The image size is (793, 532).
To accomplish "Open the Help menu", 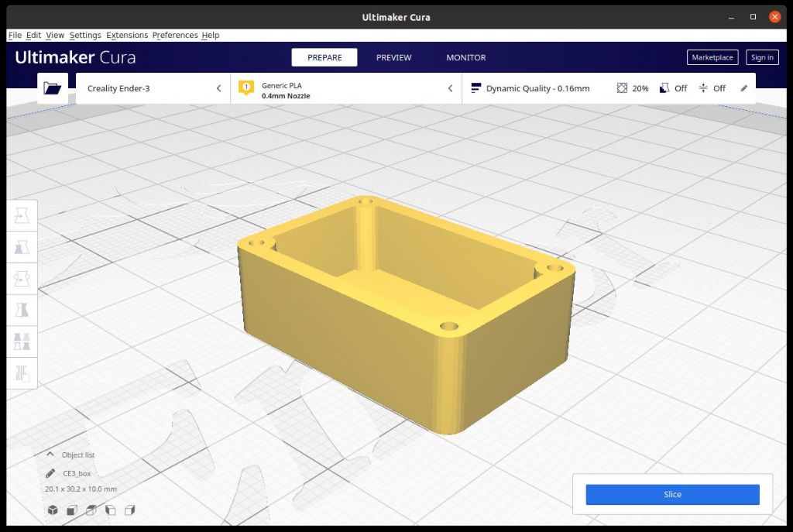I will coord(211,35).
